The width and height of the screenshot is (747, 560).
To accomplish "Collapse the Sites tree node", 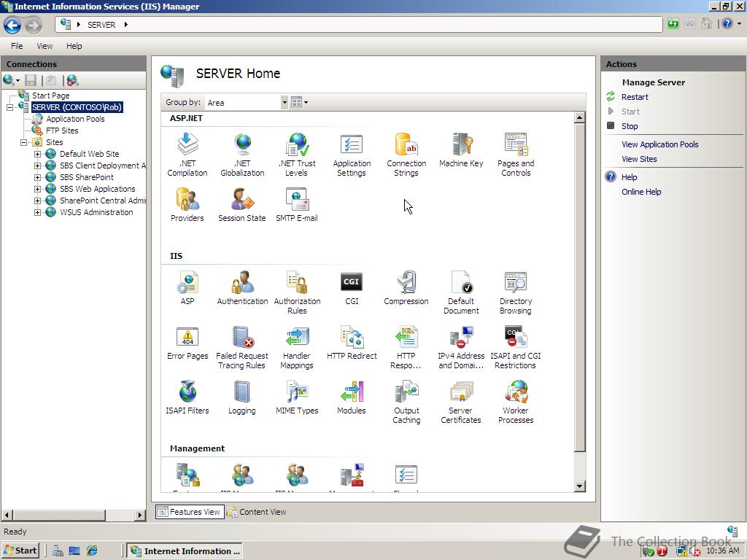I will pos(23,142).
